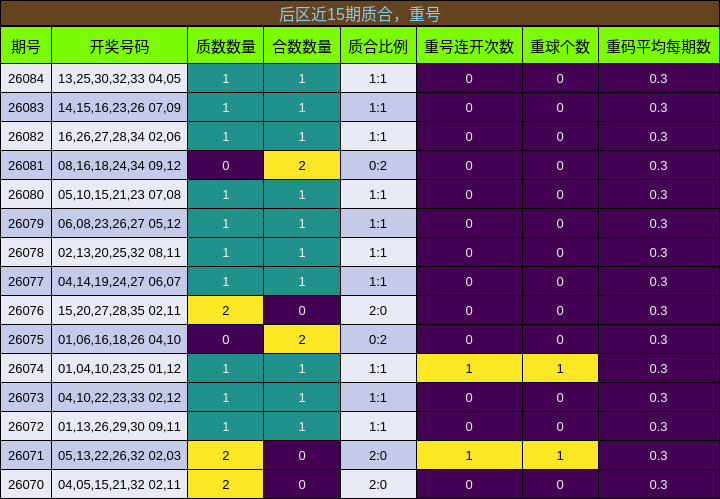Click prime count 1 in row 26080

point(225,194)
